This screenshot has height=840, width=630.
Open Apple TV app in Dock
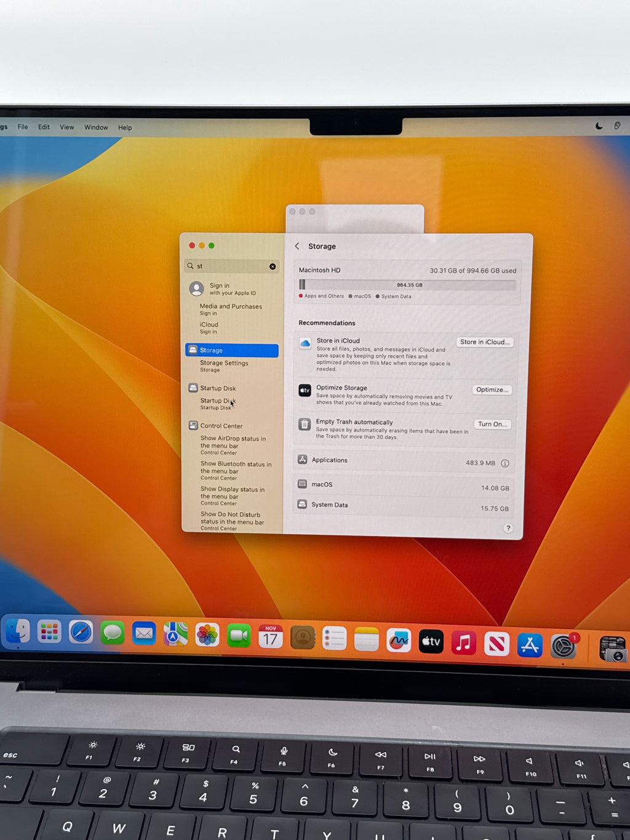[431, 642]
